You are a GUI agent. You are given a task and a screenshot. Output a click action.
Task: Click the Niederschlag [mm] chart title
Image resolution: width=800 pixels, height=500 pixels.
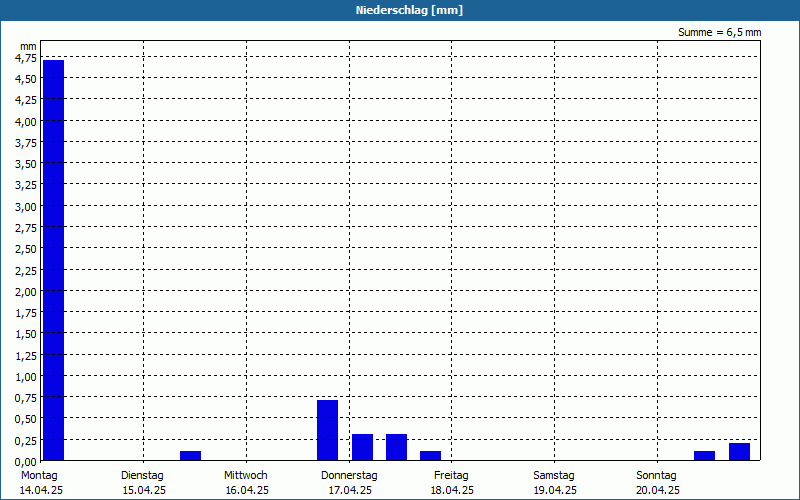(409, 10)
